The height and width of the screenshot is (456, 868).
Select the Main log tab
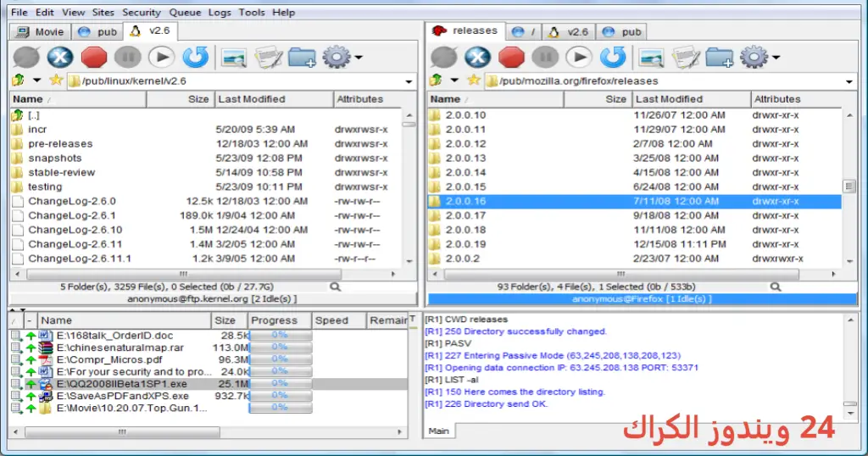(x=439, y=431)
